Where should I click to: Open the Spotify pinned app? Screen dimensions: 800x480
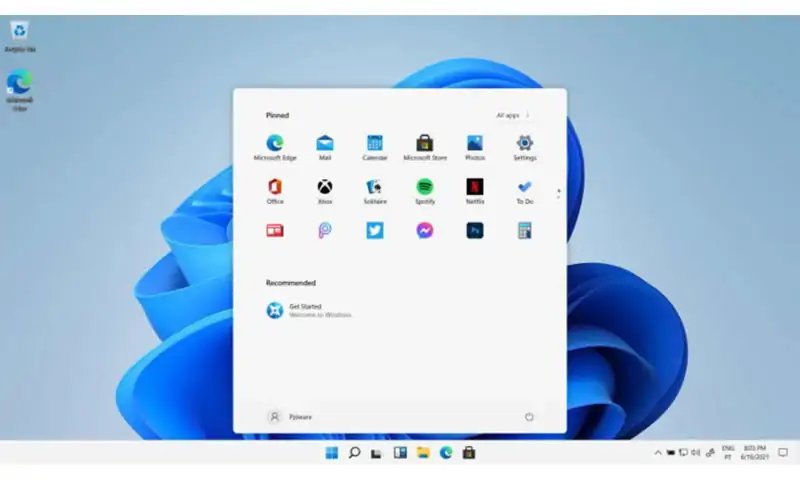pos(424,191)
